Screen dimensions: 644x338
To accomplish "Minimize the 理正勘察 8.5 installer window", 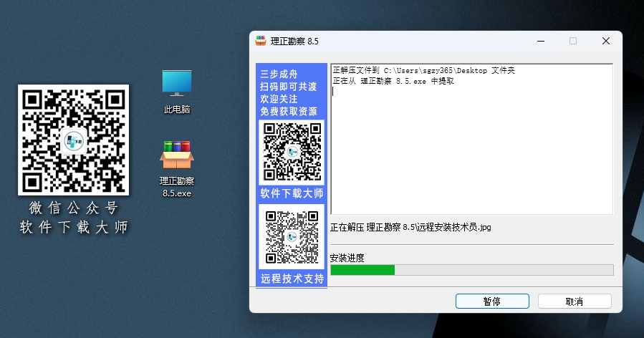I will (x=541, y=41).
